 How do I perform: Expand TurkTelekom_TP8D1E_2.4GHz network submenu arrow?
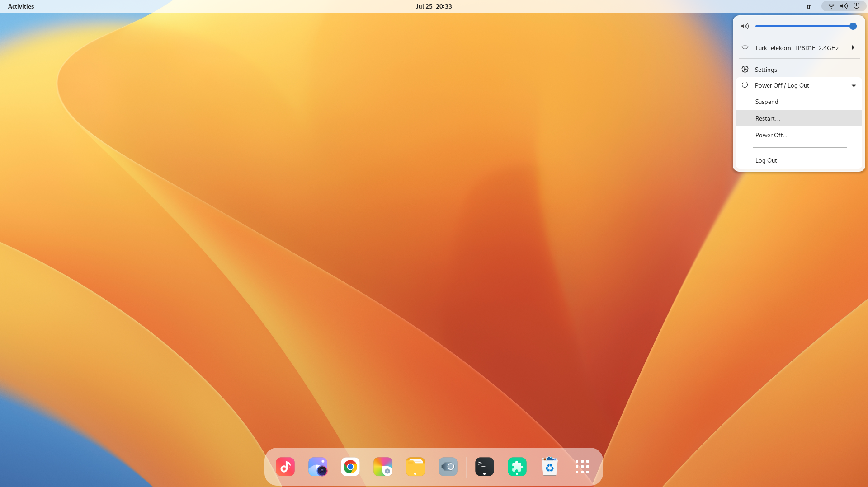tap(853, 47)
